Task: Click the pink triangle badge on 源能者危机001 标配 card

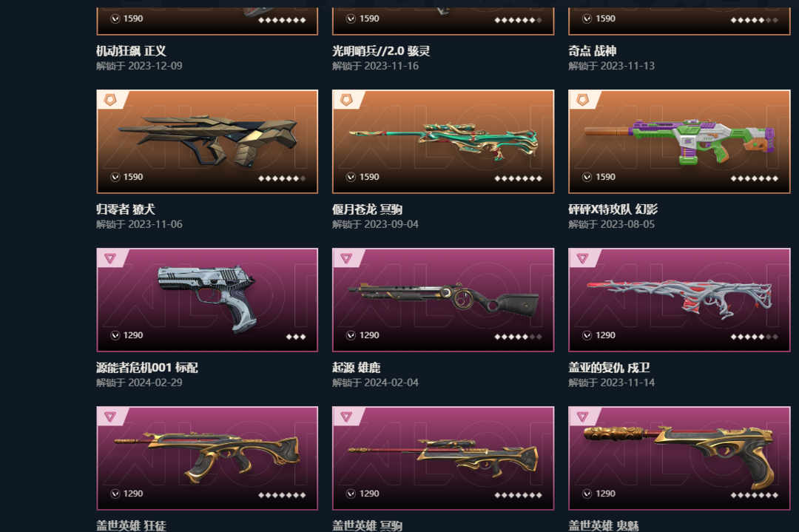Action: (x=110, y=258)
